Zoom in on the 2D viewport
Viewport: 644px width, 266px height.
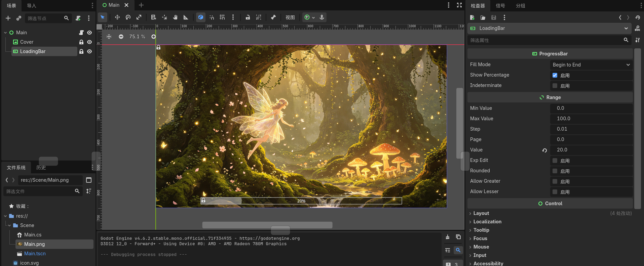[x=154, y=37]
